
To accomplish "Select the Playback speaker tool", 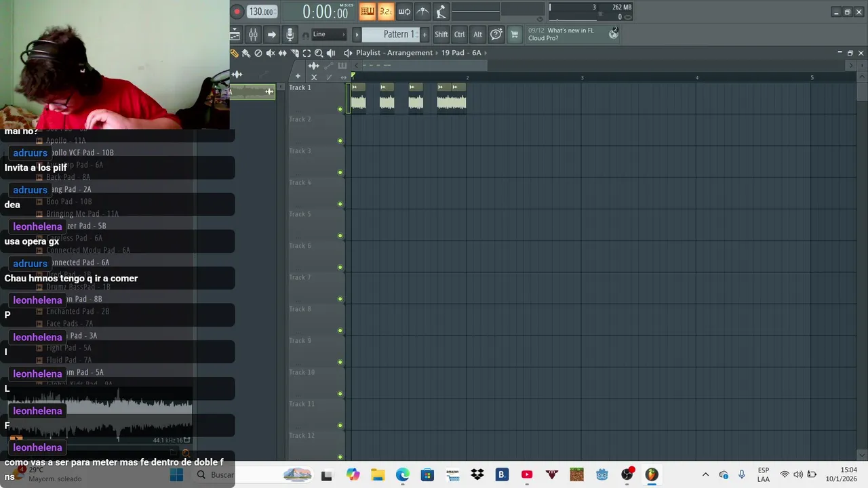I will (331, 53).
